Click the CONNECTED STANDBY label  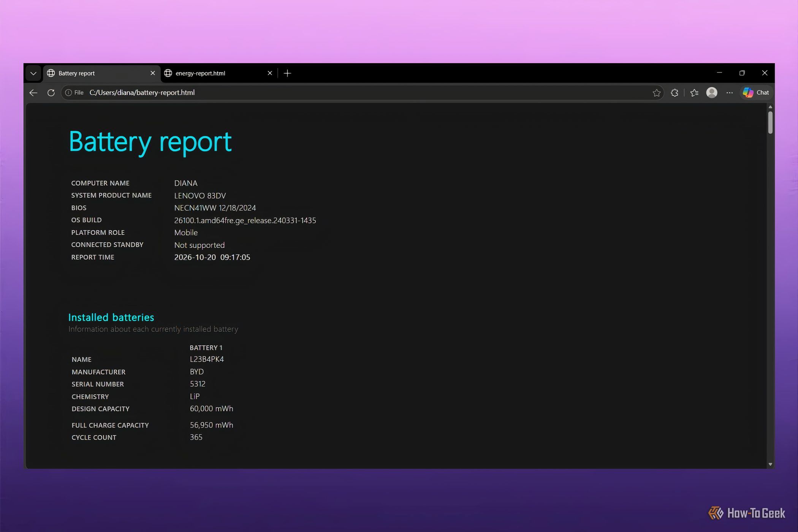pos(107,245)
